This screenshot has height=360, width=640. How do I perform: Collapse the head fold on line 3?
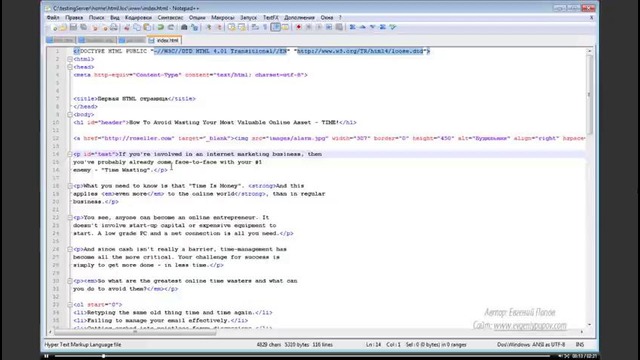pyautogui.click(x=70, y=67)
